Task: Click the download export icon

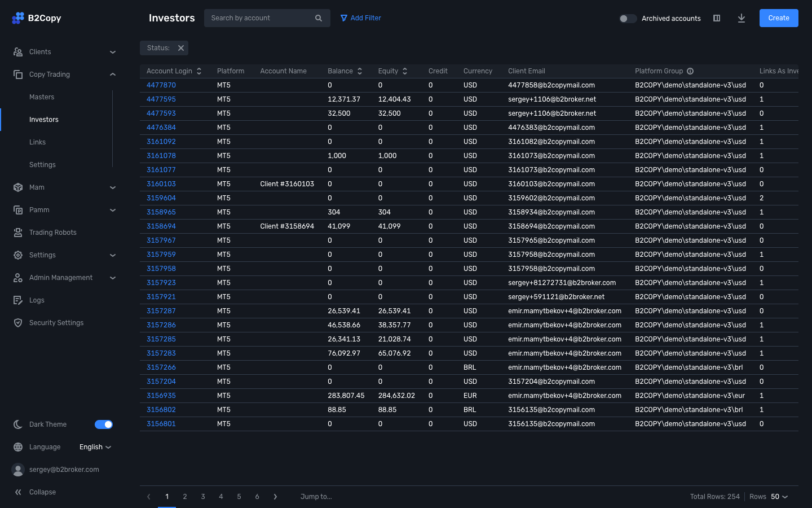Action: (x=742, y=18)
